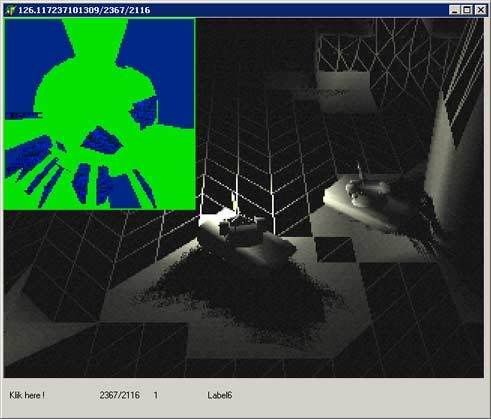The width and height of the screenshot is (491, 419).
Task: Click the small blue patch in map center
Action: 101,141
